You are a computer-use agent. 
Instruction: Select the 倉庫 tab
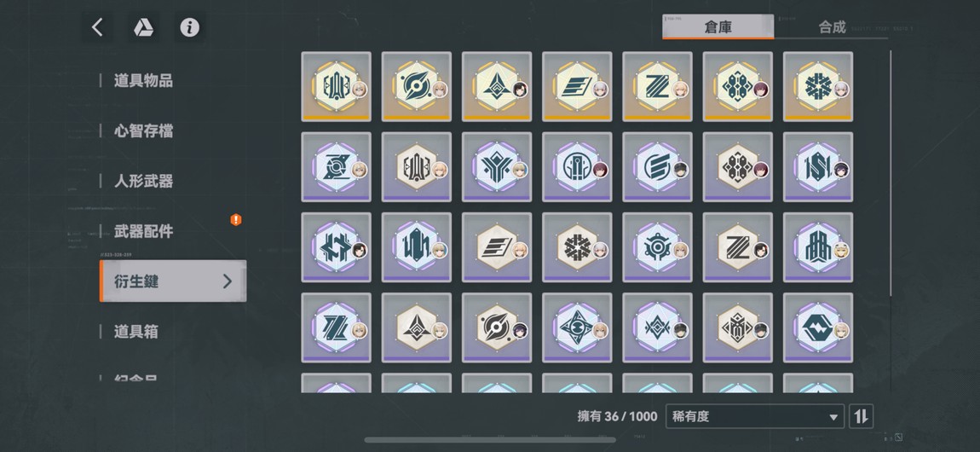tap(718, 27)
